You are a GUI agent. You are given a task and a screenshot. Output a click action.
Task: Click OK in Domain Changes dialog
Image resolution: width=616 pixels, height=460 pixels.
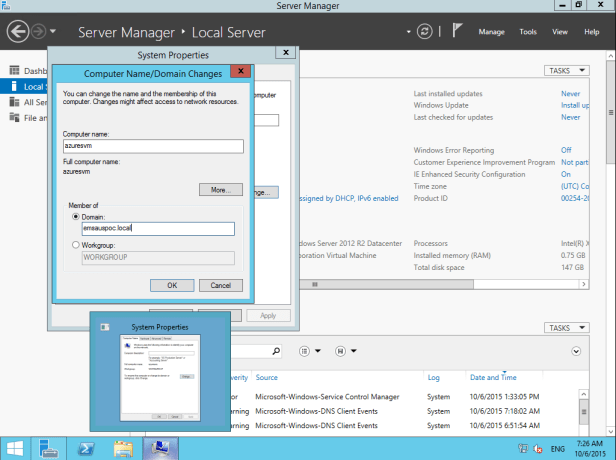coord(172,285)
